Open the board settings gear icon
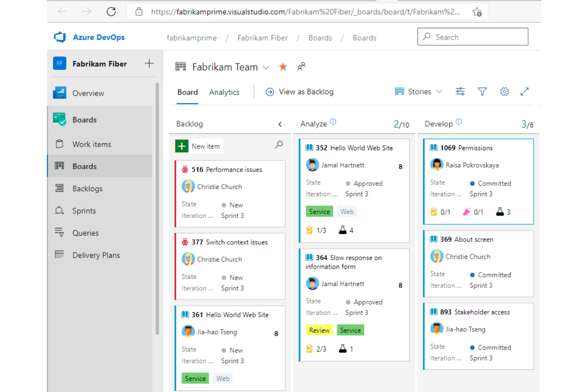The height and width of the screenshot is (392, 588). 504,91
